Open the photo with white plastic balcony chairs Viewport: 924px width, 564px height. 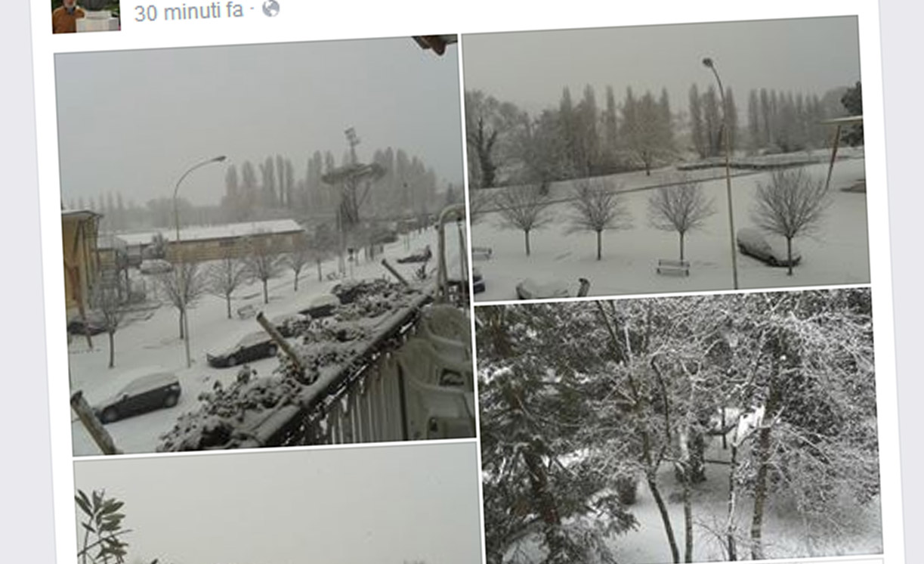pos(264,246)
